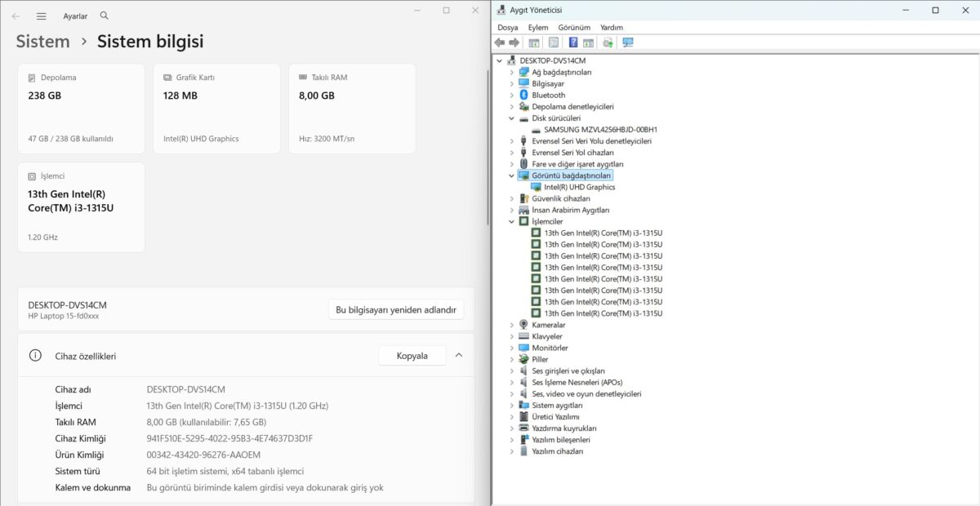Open the Eylem menu
Screen dimensions: 980x506
tap(538, 27)
